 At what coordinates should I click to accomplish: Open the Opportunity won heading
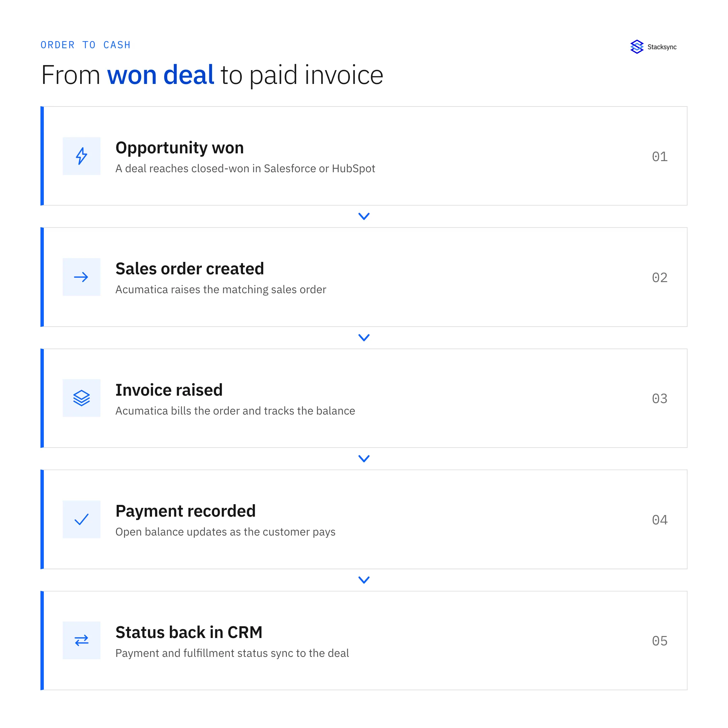tap(180, 148)
